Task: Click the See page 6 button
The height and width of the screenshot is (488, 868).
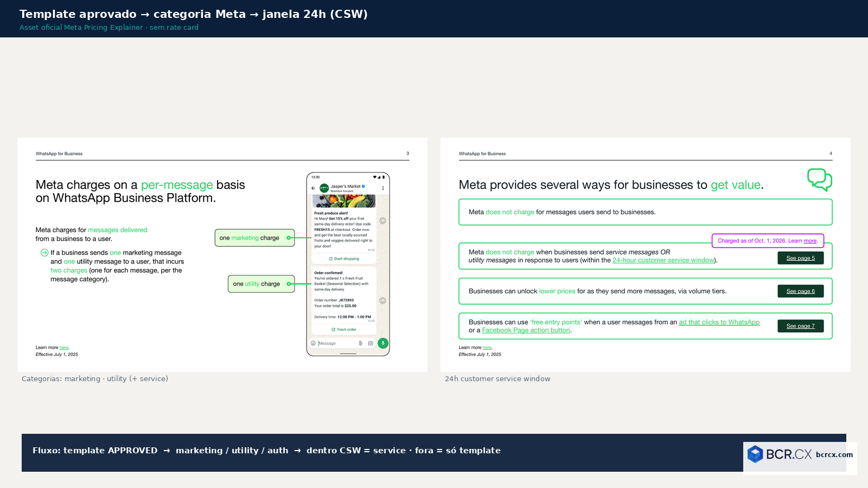Action: (x=801, y=291)
